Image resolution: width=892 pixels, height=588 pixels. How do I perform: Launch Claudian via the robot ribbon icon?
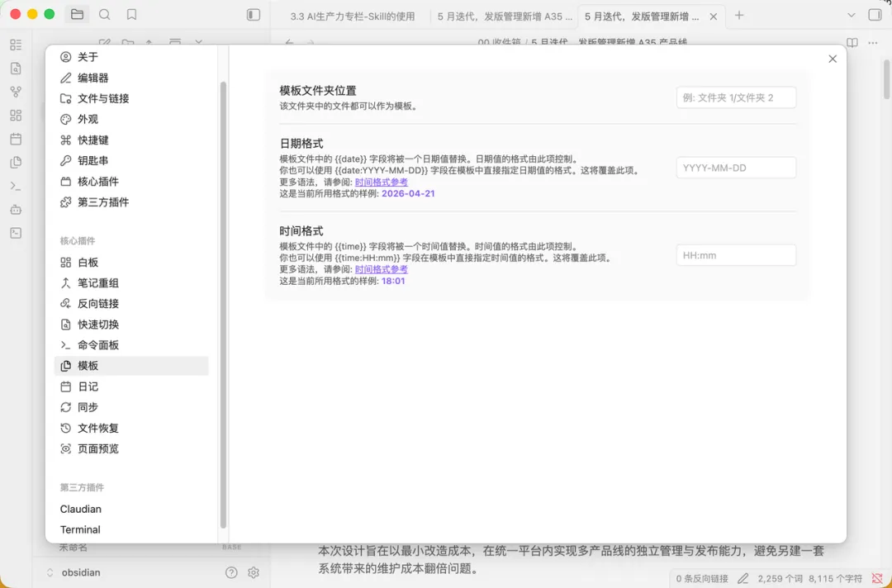tap(15, 210)
